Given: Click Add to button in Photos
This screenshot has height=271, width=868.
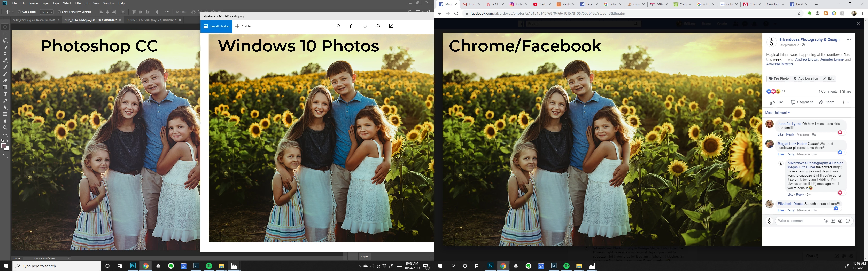Looking at the screenshot, I should point(243,26).
